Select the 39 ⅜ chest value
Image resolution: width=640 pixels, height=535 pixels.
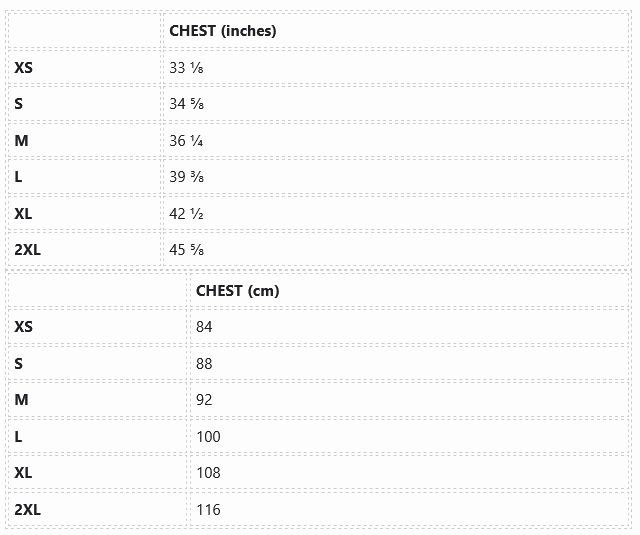click(x=187, y=177)
